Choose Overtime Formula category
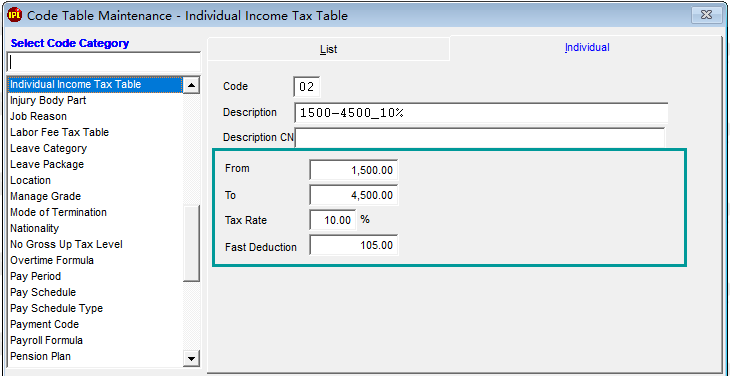 point(95,260)
